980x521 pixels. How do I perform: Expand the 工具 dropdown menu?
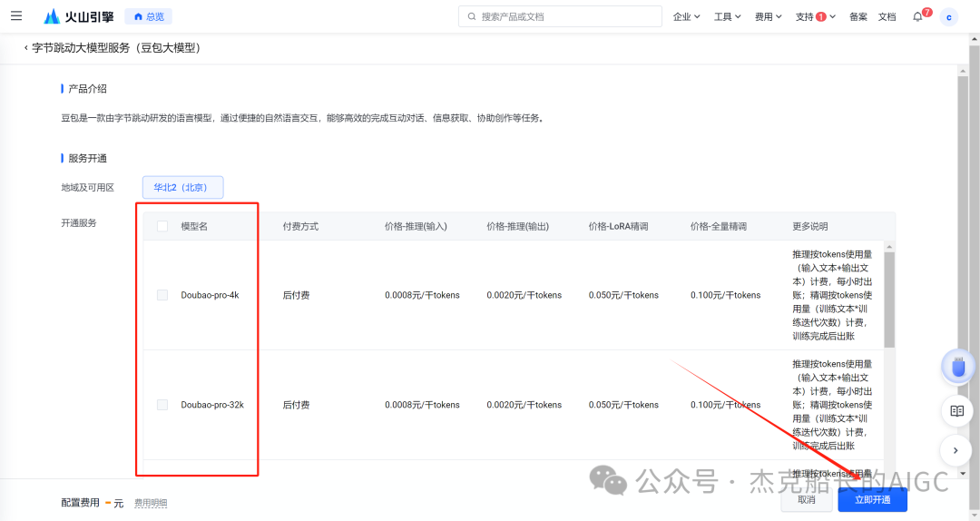click(728, 17)
